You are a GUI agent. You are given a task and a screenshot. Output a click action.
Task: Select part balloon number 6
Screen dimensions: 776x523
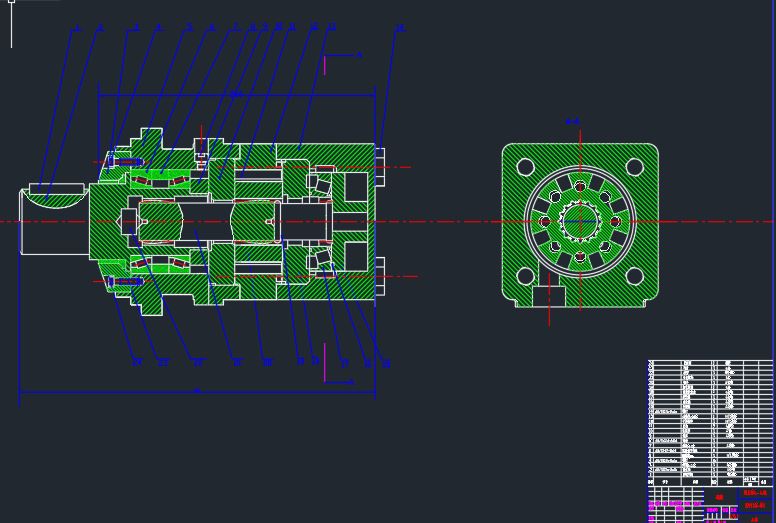(212, 28)
